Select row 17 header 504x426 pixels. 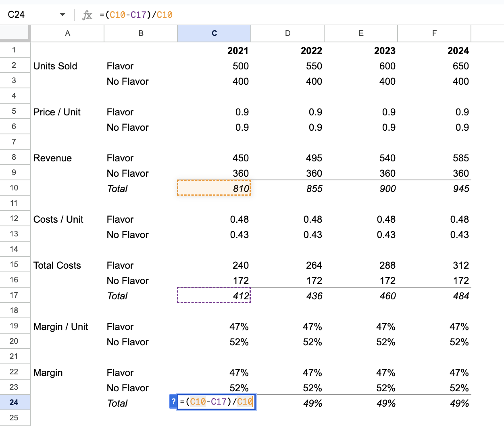tap(15, 295)
